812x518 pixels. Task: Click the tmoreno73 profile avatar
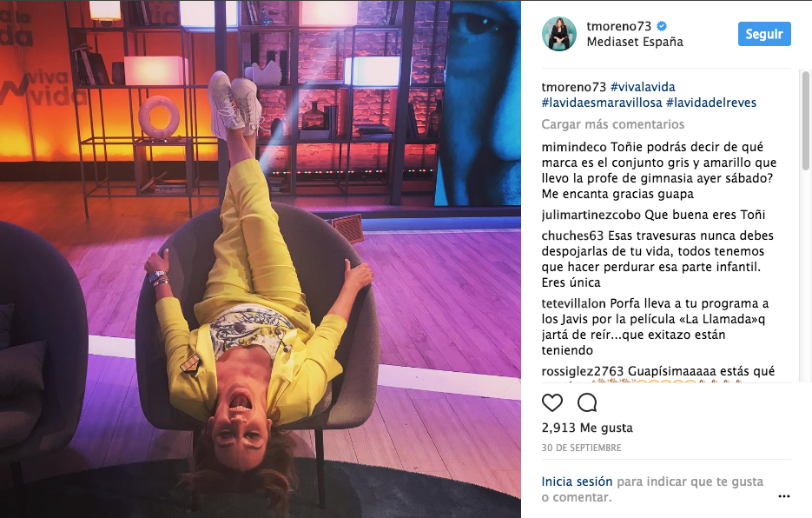(559, 34)
